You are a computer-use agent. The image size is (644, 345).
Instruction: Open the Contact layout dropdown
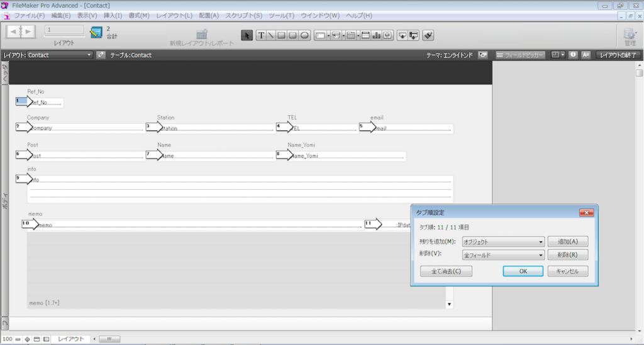(x=60, y=55)
